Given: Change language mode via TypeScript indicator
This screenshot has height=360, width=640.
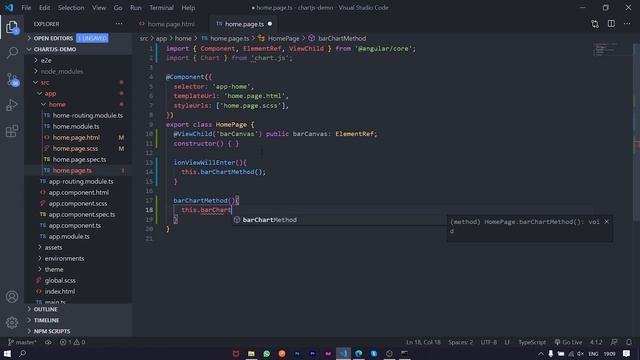Looking at the screenshot, I should tap(532, 342).
